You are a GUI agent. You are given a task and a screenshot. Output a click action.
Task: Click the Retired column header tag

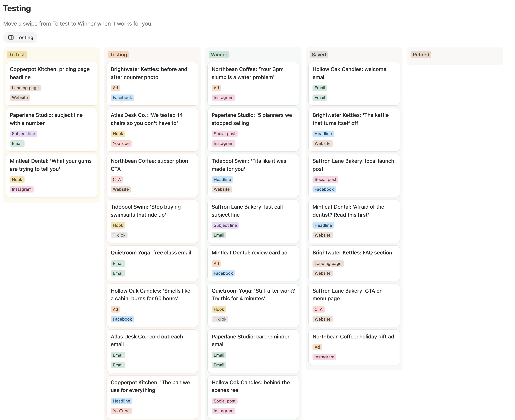coord(421,55)
